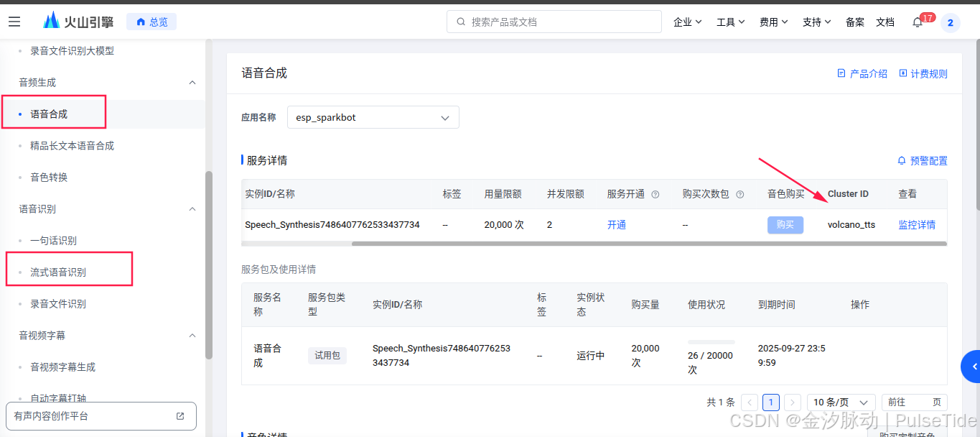Click the 试用包 tag

click(x=327, y=356)
